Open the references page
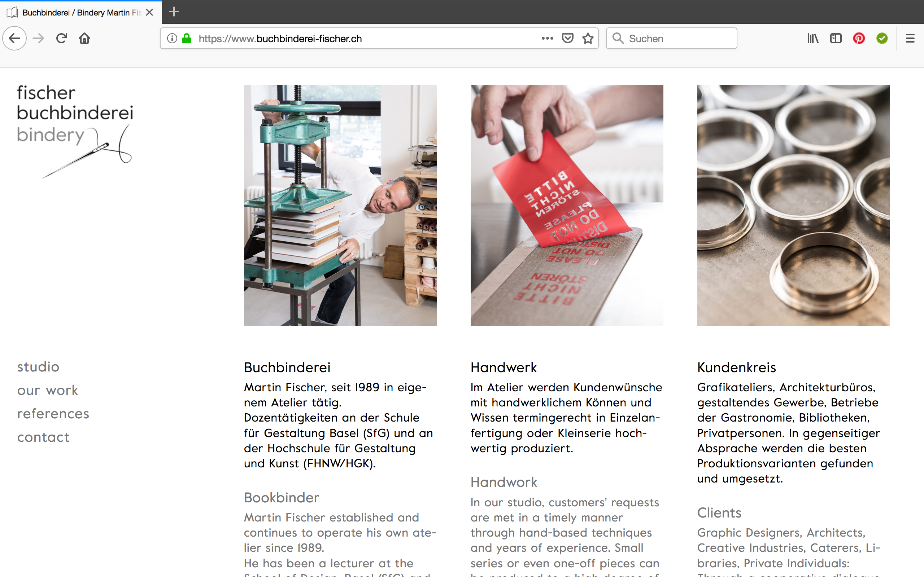Viewport: 924px width, 577px height. (x=53, y=414)
